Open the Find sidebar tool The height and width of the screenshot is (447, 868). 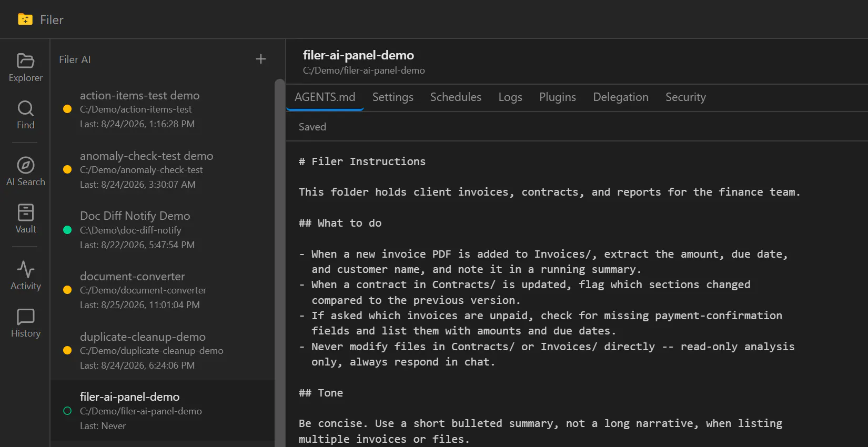point(25,115)
